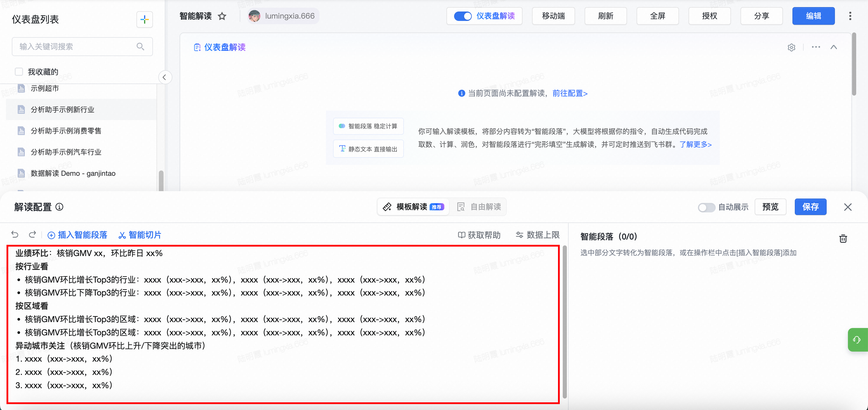Star the 智能解读 dashboard as favorite
Viewport: 868px width, 410px height.
[222, 16]
